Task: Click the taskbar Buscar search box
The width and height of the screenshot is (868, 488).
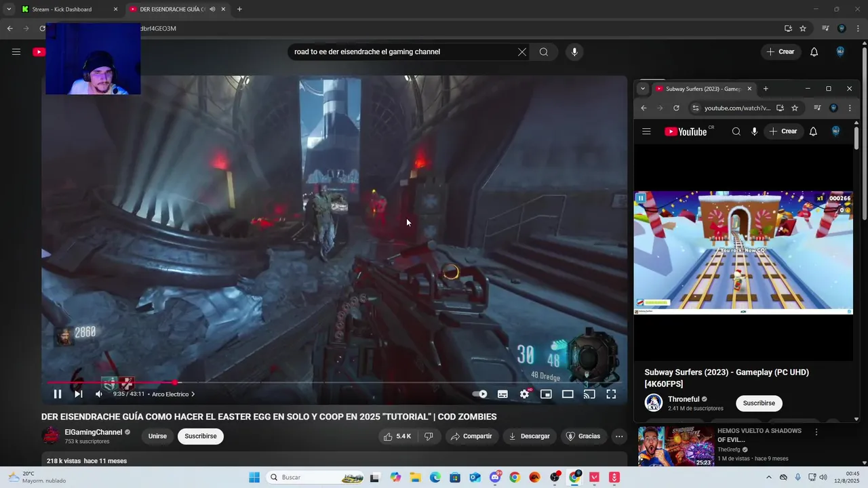Action: click(x=316, y=477)
